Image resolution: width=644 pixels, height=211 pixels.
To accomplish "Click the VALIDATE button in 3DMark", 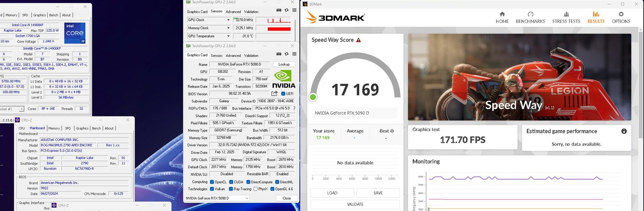I will pos(355,205).
